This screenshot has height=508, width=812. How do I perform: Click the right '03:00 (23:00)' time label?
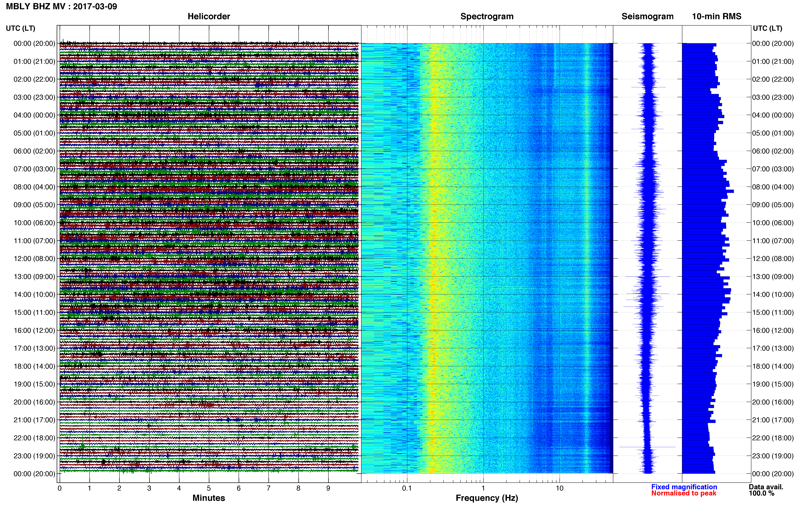[x=773, y=97]
